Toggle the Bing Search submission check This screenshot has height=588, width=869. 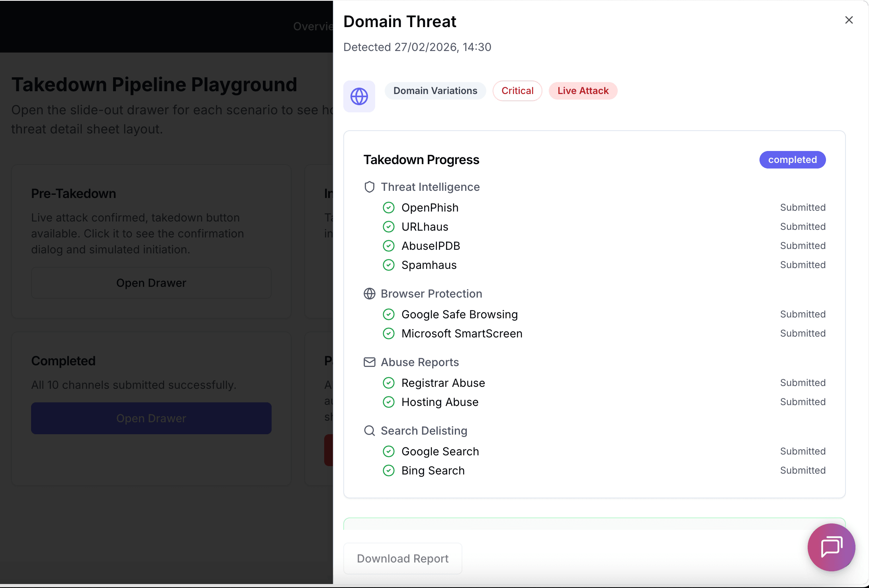pyautogui.click(x=389, y=470)
